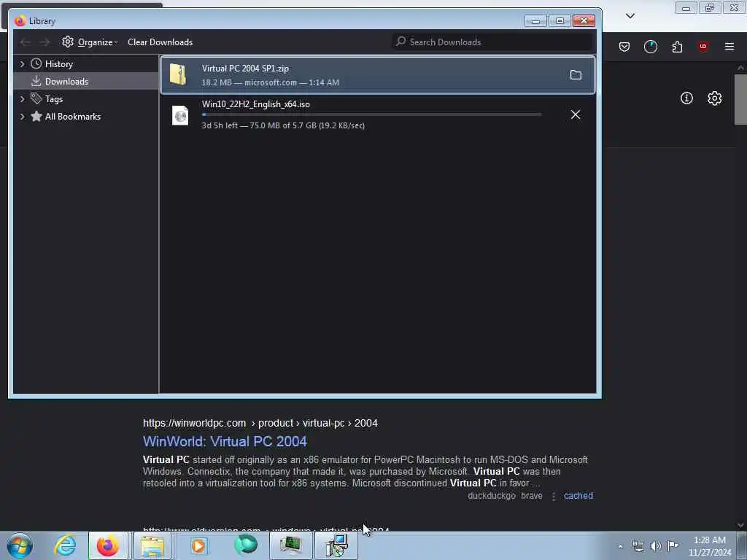Click the cached link under WinWorld result
Image resolution: width=747 pixels, height=560 pixels.
tap(578, 496)
